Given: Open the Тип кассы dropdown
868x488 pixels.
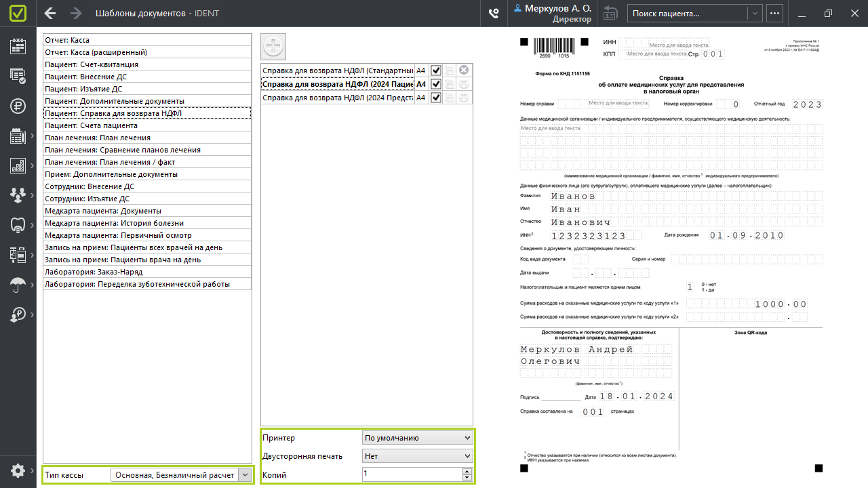Looking at the screenshot, I should (x=182, y=475).
